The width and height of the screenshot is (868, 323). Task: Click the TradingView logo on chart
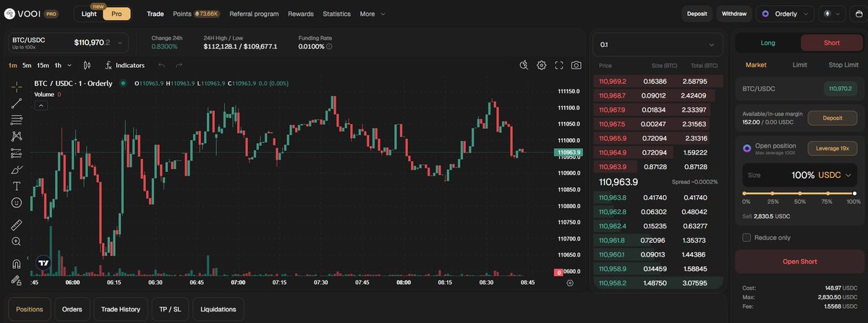pyautogui.click(x=43, y=263)
